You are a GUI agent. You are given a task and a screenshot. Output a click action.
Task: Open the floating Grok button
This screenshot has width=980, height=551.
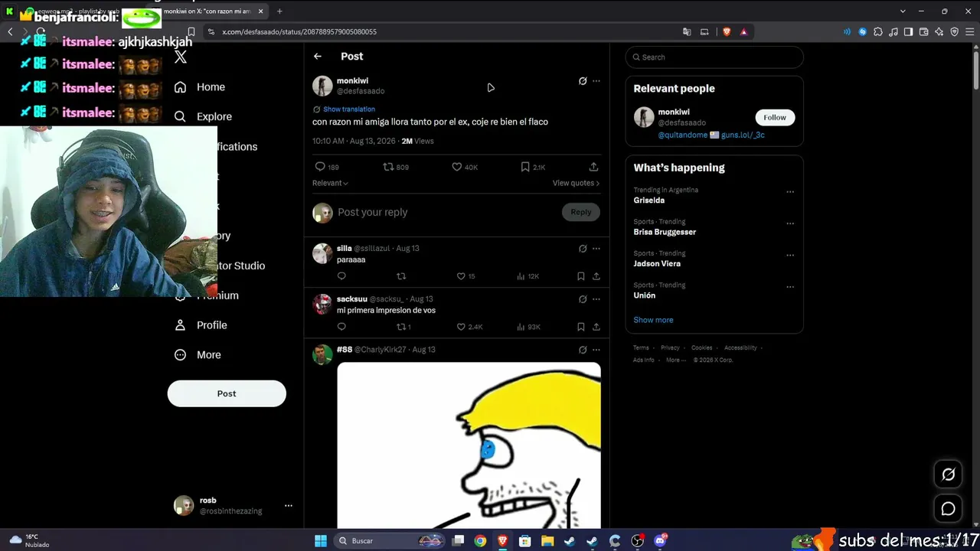[948, 474]
